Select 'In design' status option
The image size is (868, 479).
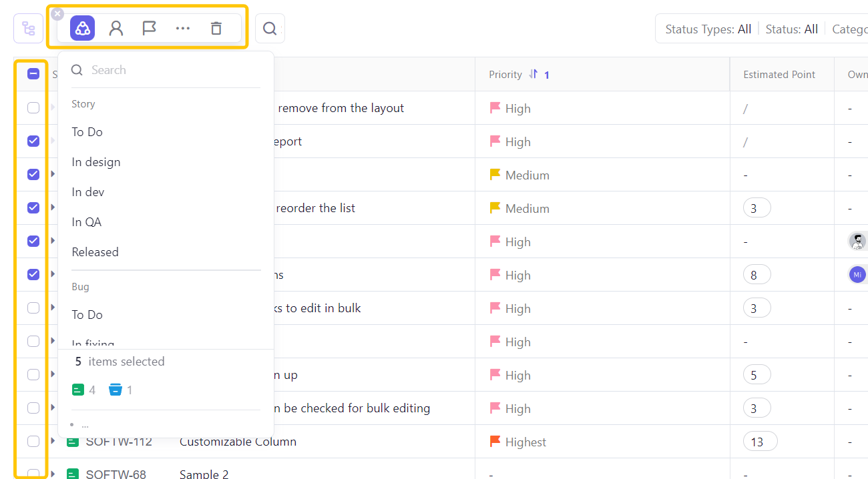point(96,162)
